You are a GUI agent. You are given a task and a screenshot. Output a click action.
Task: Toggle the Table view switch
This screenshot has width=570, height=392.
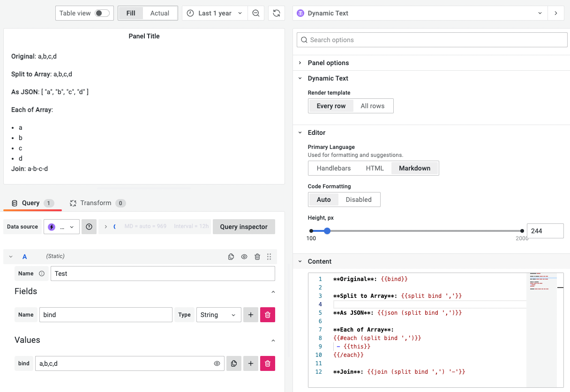[x=102, y=13]
